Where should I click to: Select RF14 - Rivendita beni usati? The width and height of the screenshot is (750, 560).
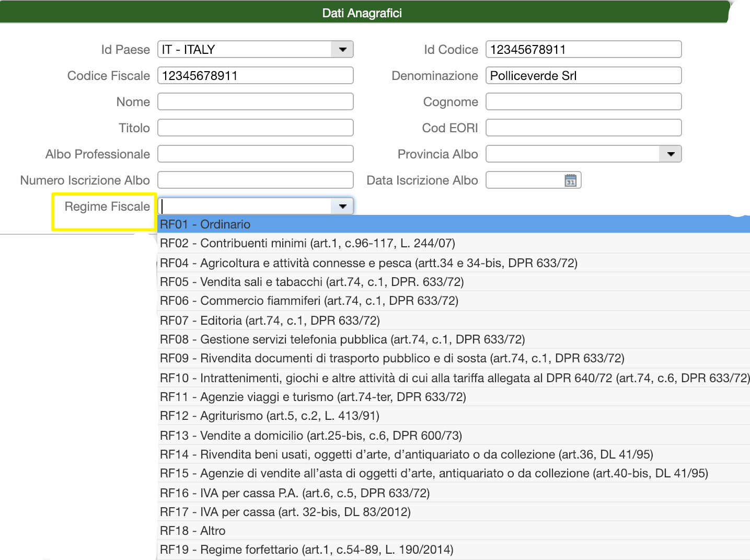pyautogui.click(x=454, y=454)
